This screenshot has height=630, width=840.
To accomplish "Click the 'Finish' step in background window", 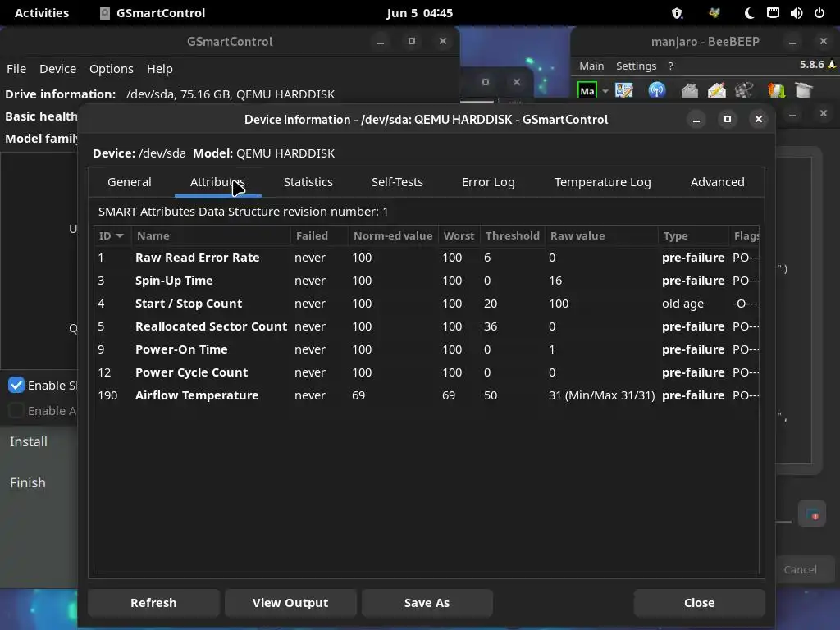I will [x=27, y=482].
